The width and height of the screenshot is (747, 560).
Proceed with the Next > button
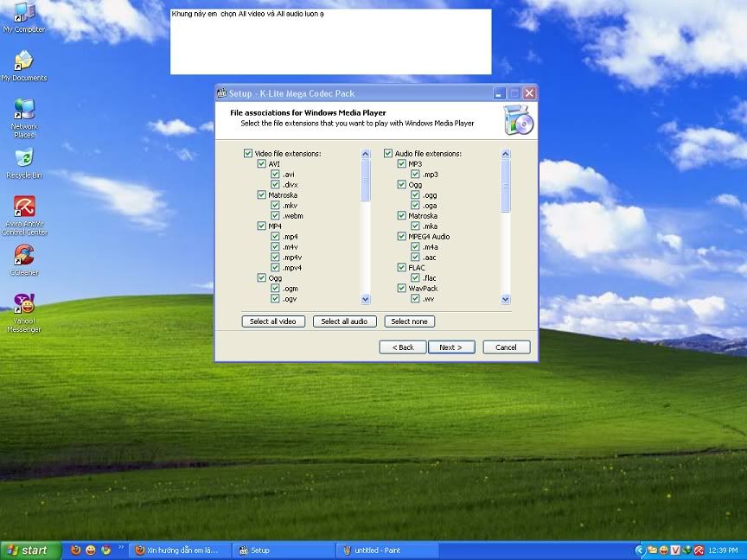(451, 347)
